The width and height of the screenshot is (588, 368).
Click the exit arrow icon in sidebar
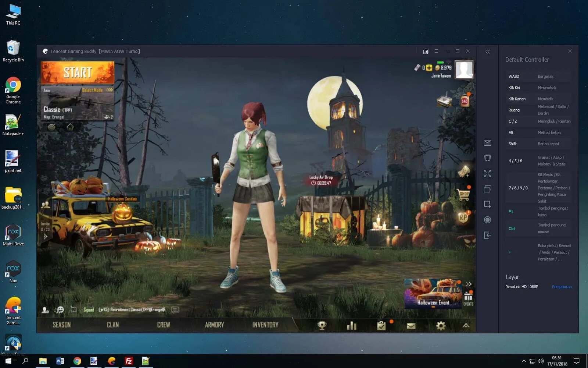488,235
